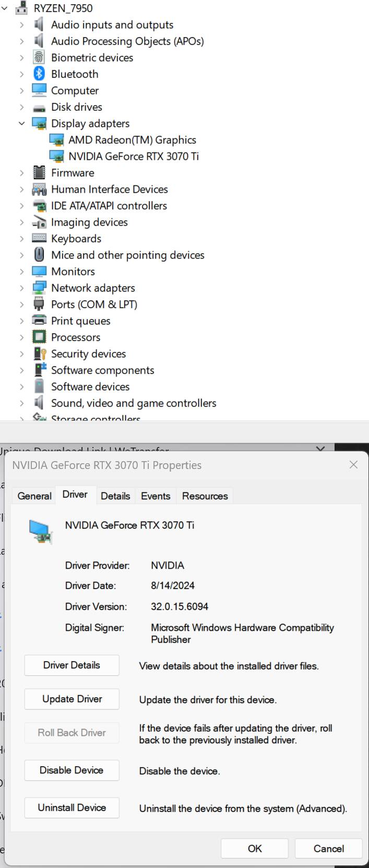Click the Keyboards category icon
This screenshot has height=868, width=369.
click(x=39, y=239)
